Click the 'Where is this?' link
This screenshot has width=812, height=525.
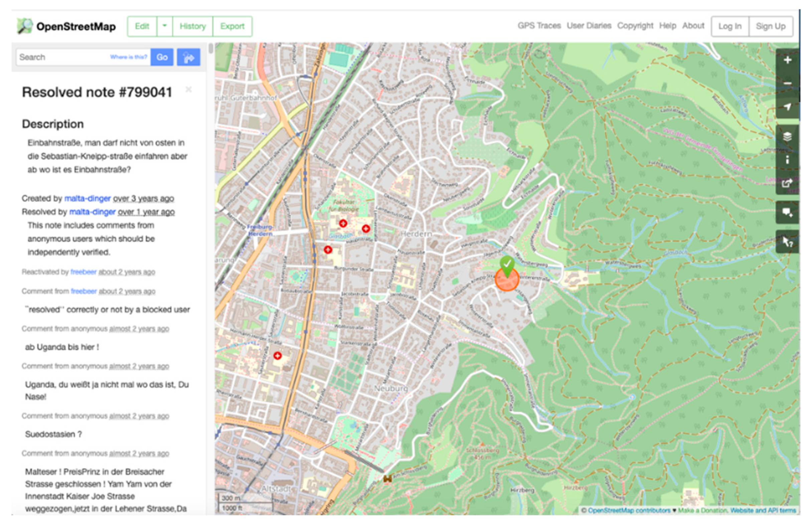click(128, 57)
